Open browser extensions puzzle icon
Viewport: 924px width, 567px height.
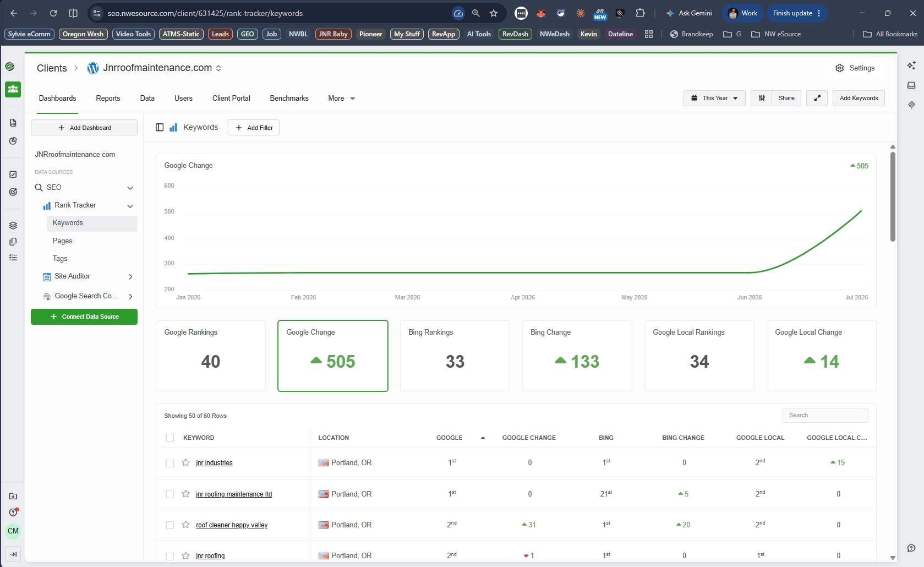click(x=640, y=13)
